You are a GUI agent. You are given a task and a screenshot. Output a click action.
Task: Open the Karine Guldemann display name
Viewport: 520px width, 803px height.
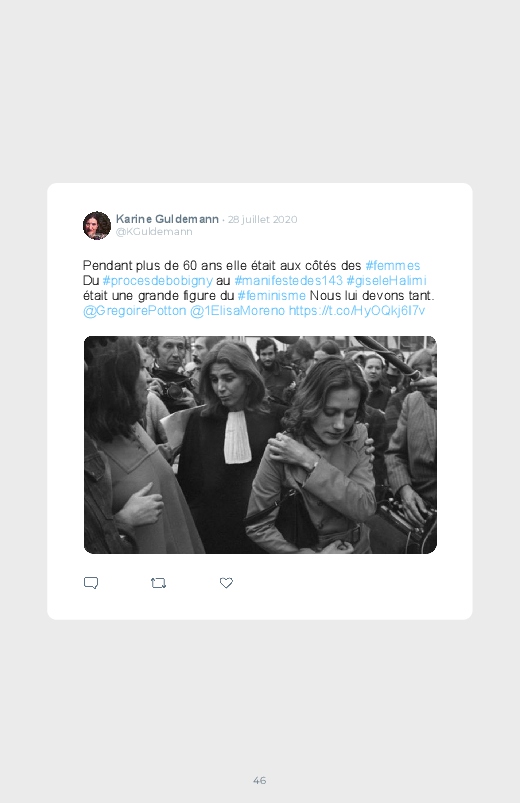coord(167,219)
